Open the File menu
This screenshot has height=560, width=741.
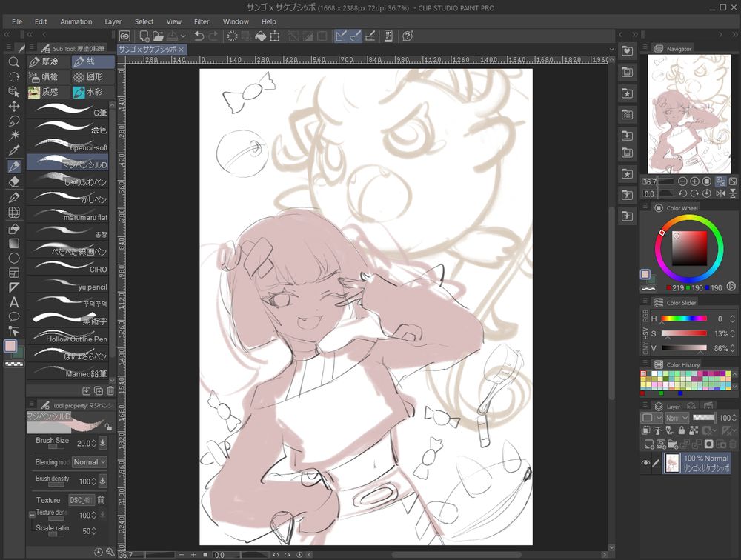(x=17, y=21)
